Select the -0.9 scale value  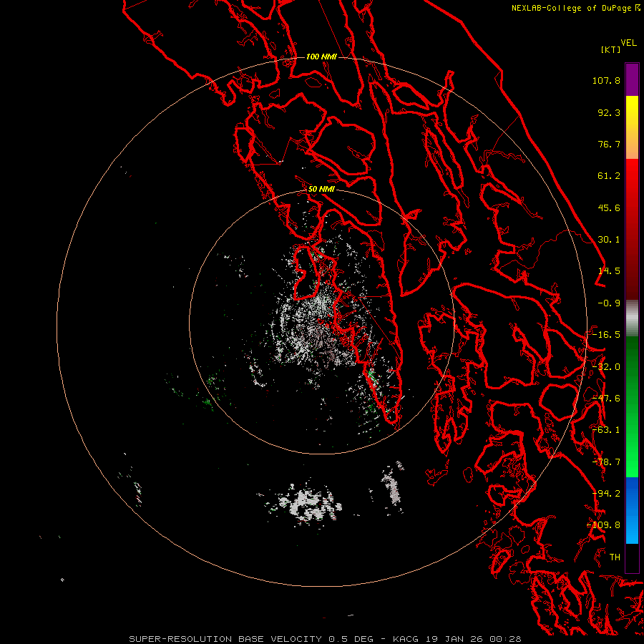[609, 303]
